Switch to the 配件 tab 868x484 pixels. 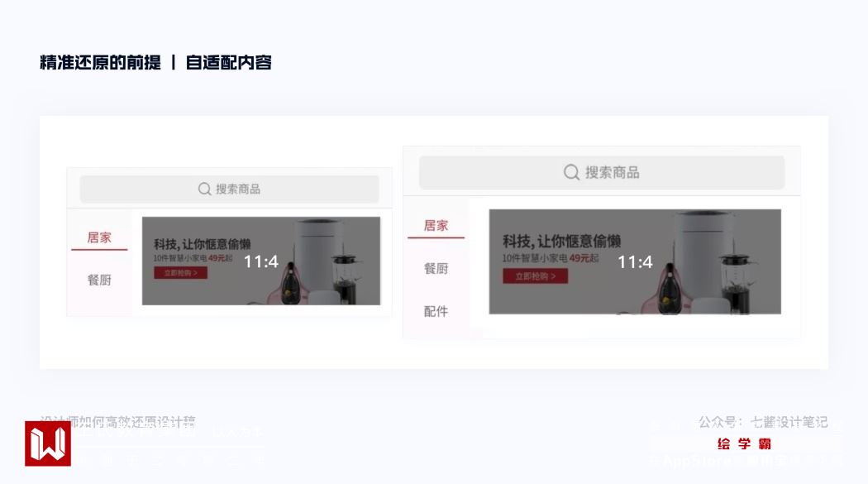[436, 311]
